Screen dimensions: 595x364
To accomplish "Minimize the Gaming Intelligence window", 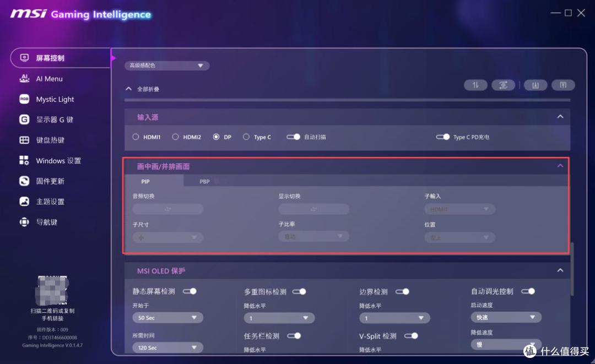I will (x=555, y=13).
